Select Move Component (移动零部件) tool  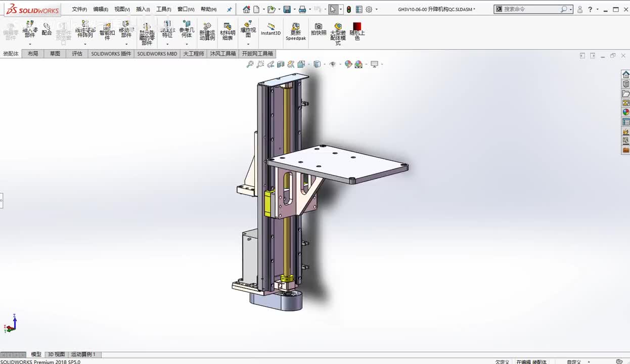(126, 29)
